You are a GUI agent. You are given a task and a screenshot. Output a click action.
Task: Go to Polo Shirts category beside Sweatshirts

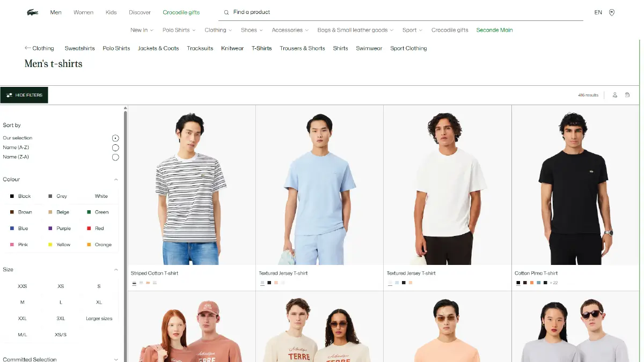click(116, 48)
